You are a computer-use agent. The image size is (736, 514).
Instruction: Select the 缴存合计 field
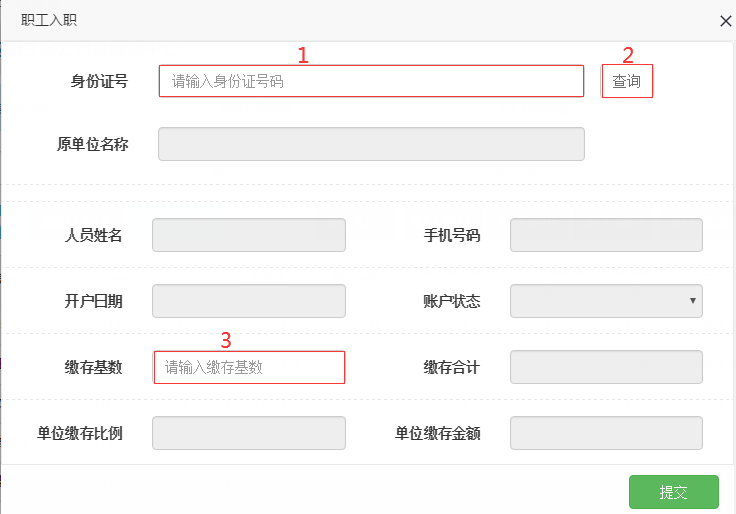click(x=606, y=367)
